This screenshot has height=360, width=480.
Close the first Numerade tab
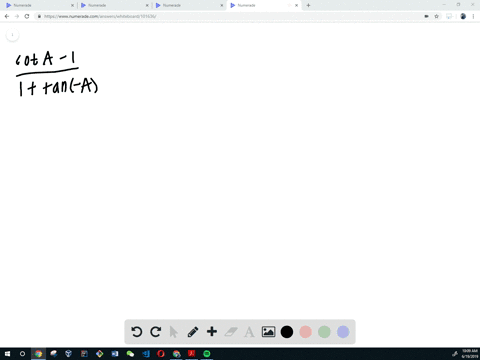[x=72, y=5]
